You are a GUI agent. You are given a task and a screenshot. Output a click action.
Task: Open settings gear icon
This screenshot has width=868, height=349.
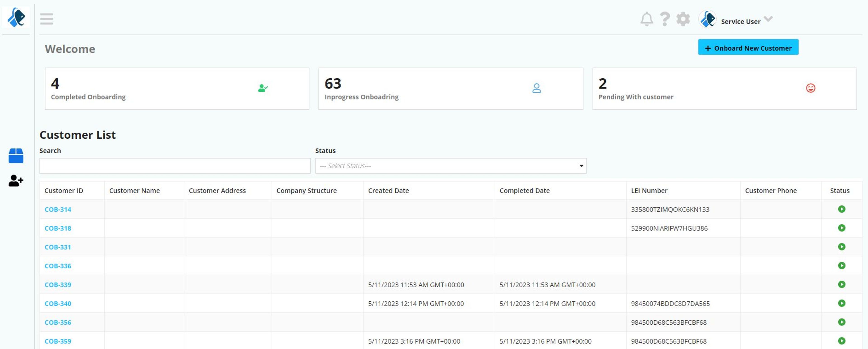[x=683, y=19]
